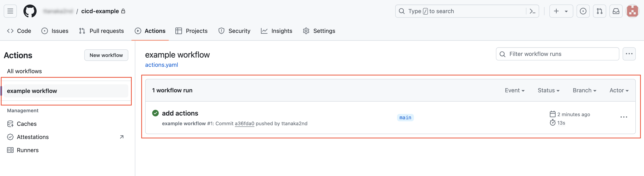644x176 pixels.
Task: Open the notifications inbox icon
Action: (616, 11)
